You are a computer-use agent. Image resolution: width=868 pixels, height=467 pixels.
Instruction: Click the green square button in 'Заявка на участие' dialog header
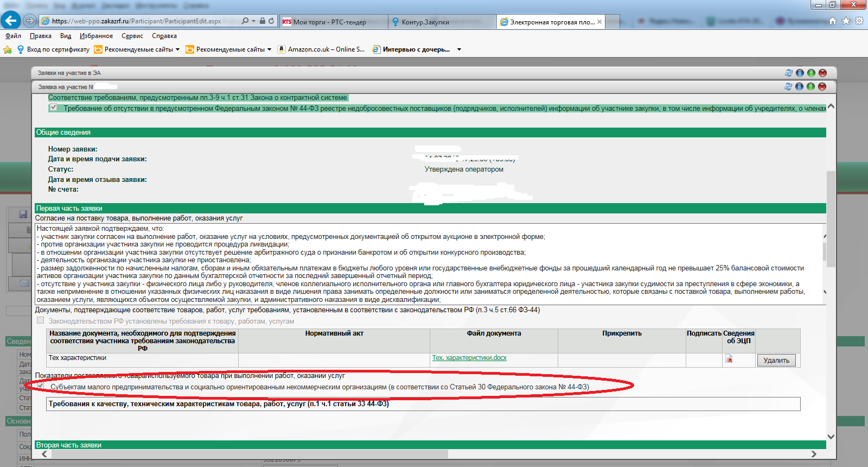click(x=810, y=87)
